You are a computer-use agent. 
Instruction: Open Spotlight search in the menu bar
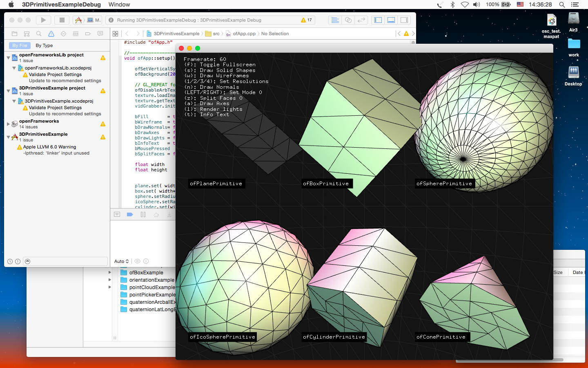click(x=562, y=4)
